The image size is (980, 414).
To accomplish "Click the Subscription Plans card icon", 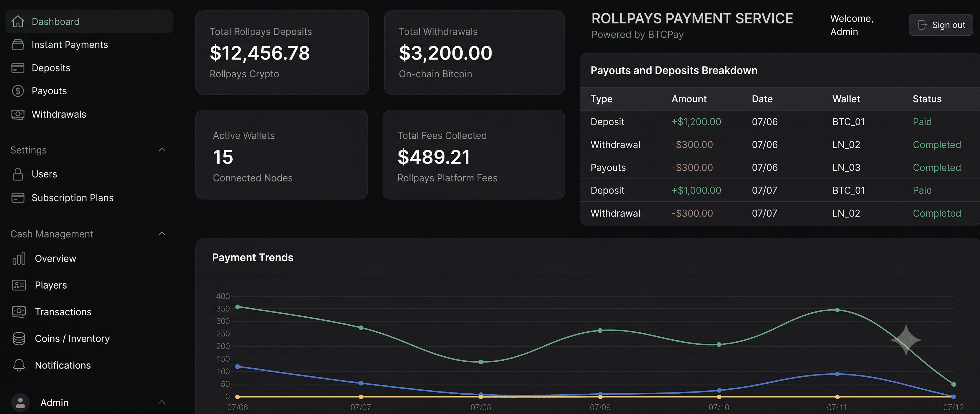I will pos(18,198).
